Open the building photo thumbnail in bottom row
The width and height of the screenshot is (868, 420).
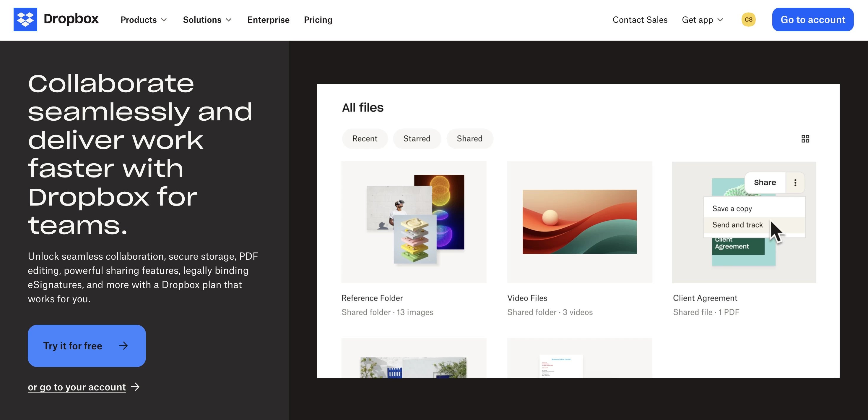(414, 358)
